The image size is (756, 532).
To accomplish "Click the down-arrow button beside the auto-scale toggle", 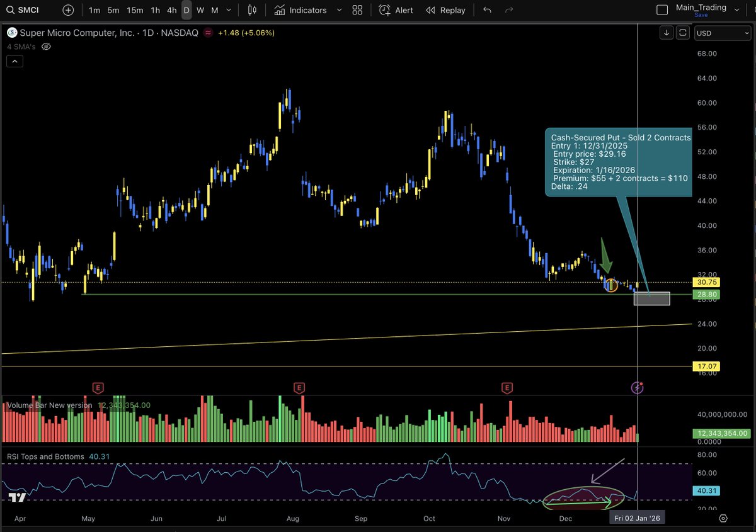I will pyautogui.click(x=667, y=33).
